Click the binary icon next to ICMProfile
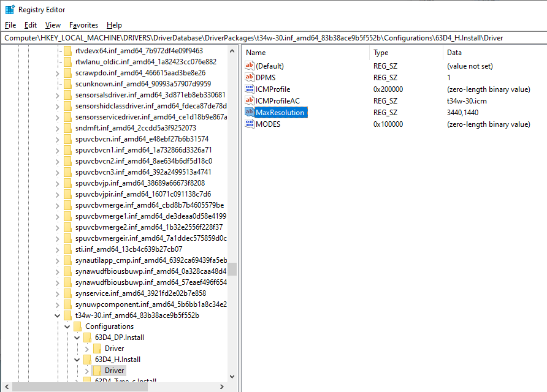Viewport: 547px width, 392px height. (x=250, y=89)
